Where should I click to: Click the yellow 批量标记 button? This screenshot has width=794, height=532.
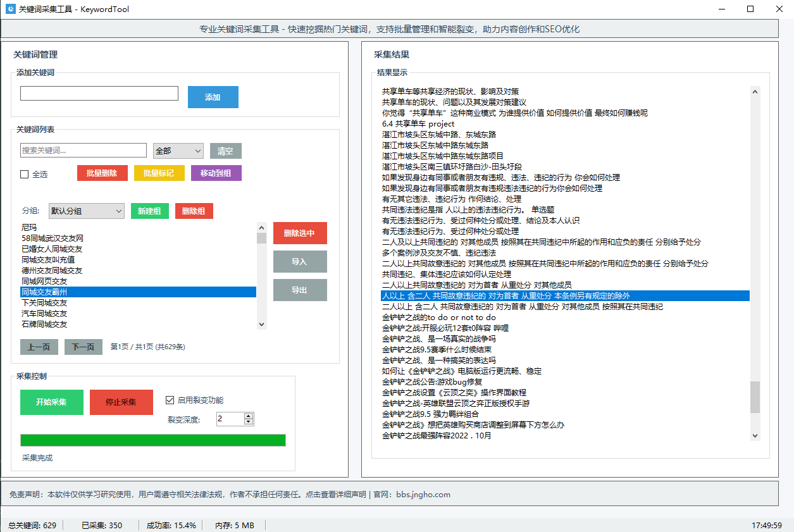click(x=159, y=173)
